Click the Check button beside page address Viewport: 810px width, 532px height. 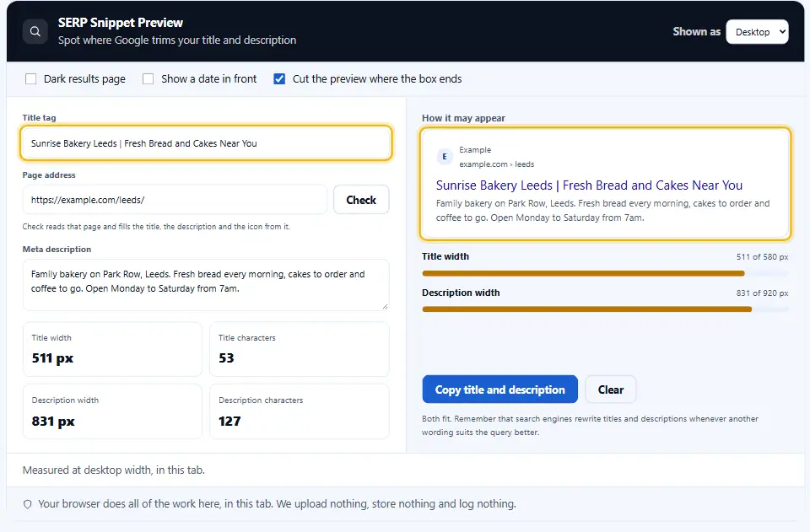pos(361,200)
